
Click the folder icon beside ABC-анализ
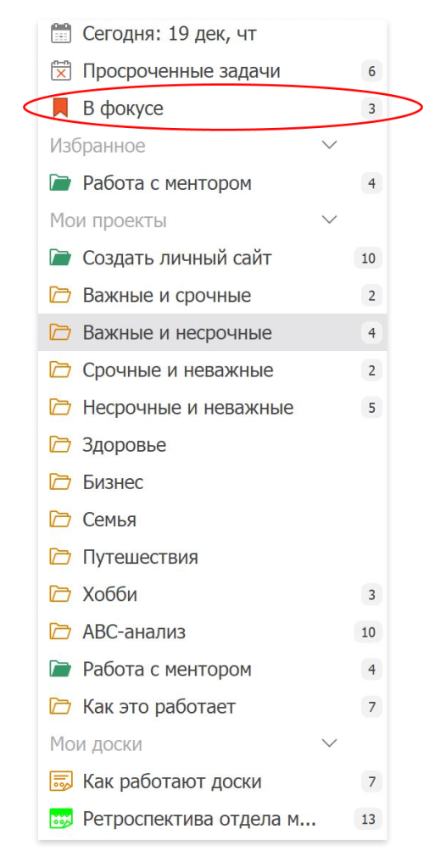click(x=60, y=632)
